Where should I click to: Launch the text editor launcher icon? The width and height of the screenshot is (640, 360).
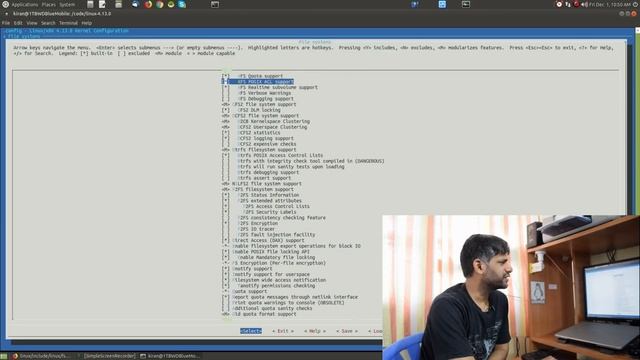pos(102,4)
